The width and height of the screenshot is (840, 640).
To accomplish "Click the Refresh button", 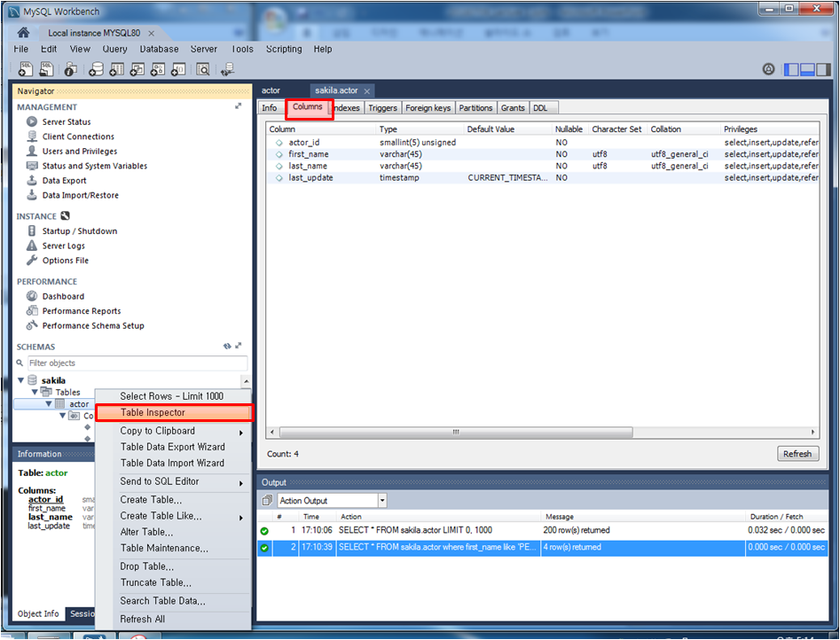I will [x=797, y=454].
